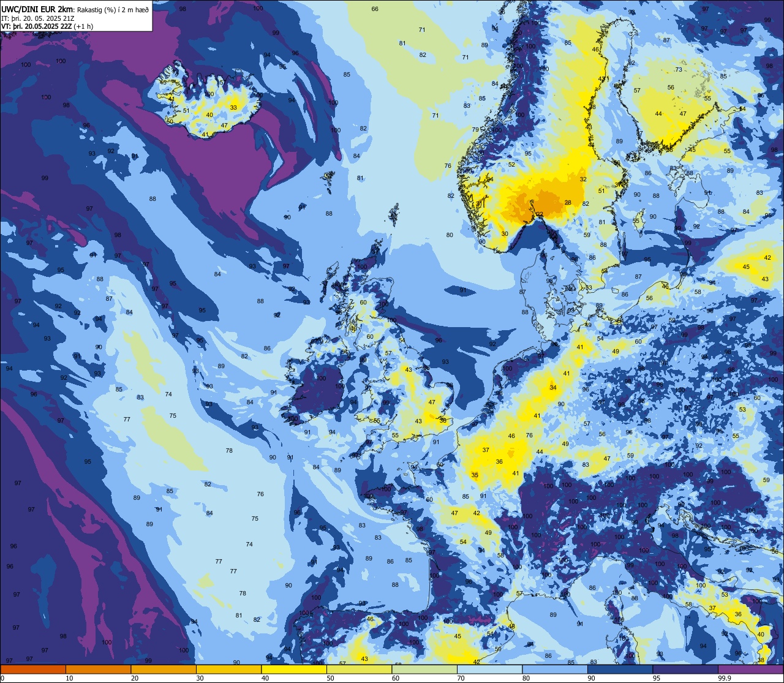Click the "70" legend tick label

[461, 678]
